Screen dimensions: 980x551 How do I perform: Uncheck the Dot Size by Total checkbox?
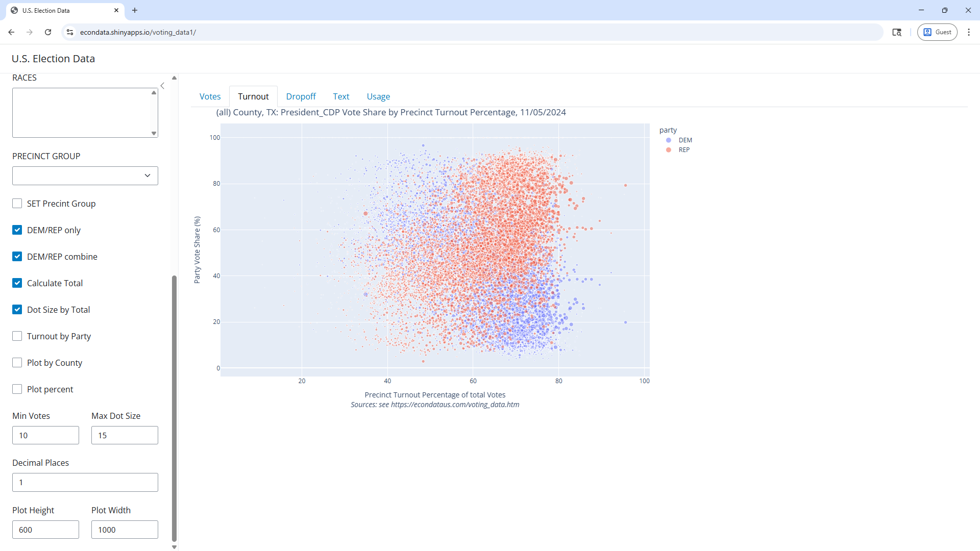click(x=17, y=310)
